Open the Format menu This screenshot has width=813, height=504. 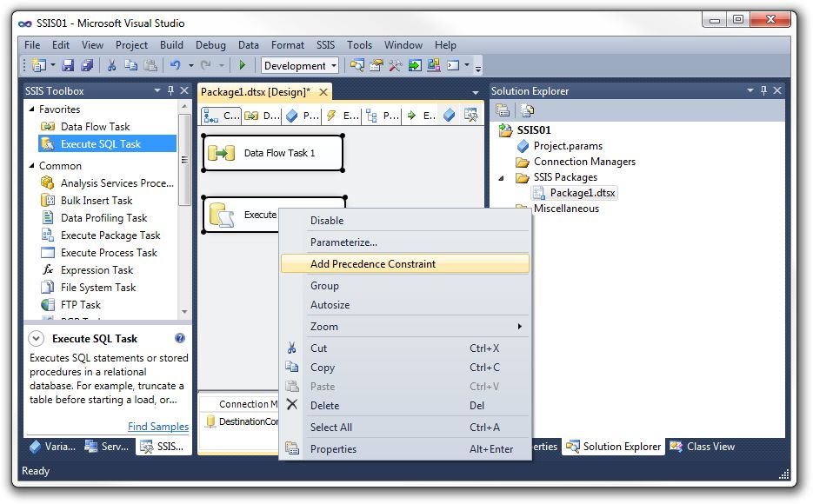click(288, 45)
